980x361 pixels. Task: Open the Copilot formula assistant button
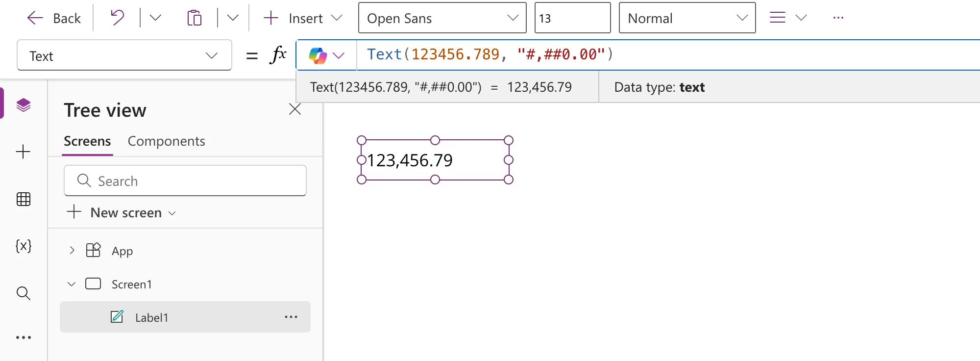[326, 55]
